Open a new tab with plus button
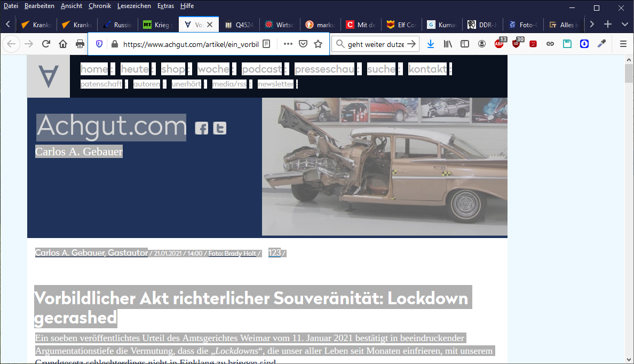Viewport: 634px width, 364px height. 608,25
